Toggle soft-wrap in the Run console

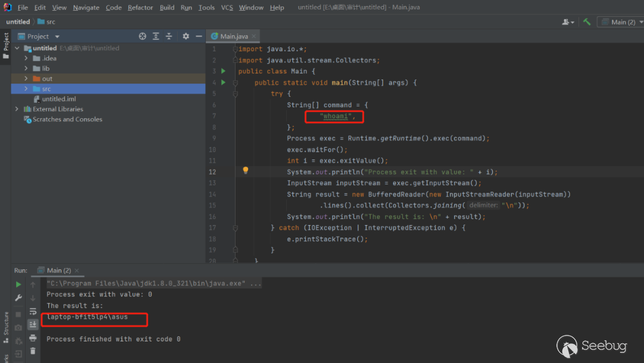coord(33,311)
